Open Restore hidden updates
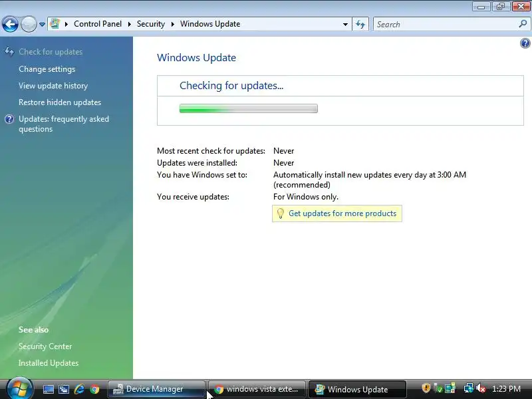Image resolution: width=532 pixels, height=399 pixels. click(x=60, y=102)
